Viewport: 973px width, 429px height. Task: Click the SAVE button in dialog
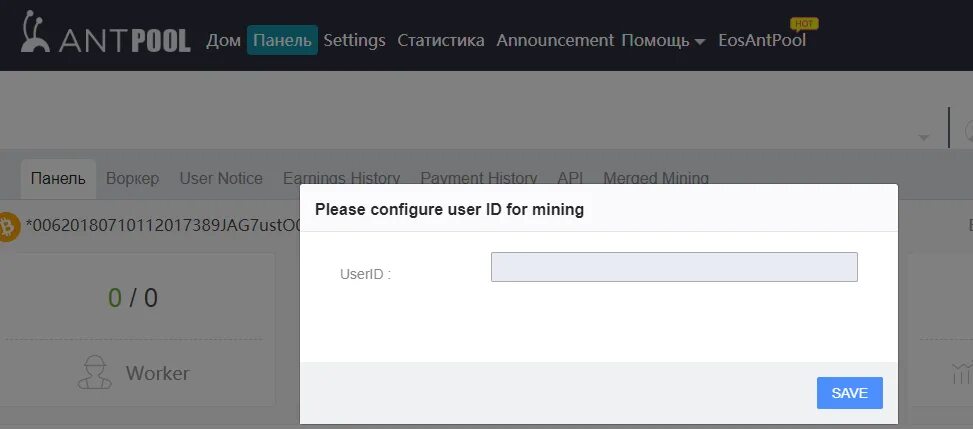(x=850, y=393)
